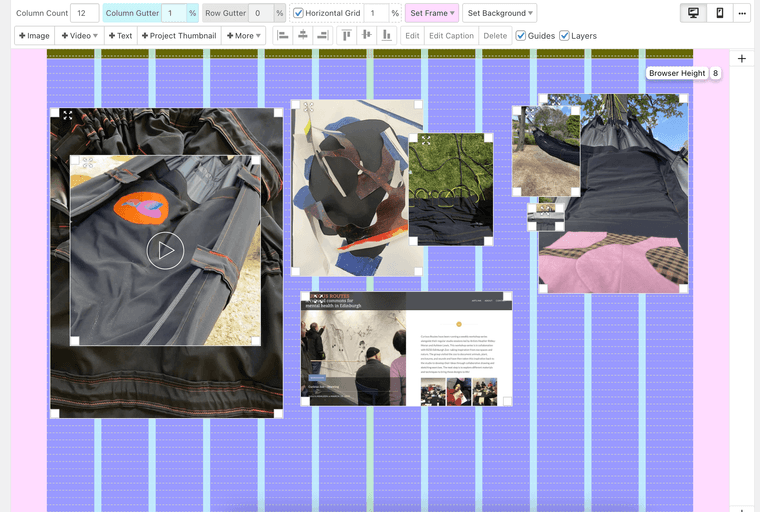Play the video on the jacket image

165,250
